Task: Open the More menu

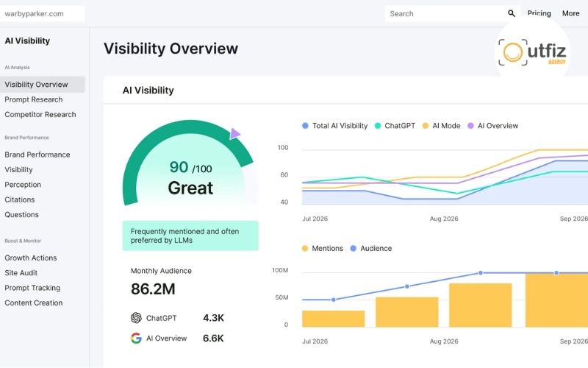Action: coord(571,13)
